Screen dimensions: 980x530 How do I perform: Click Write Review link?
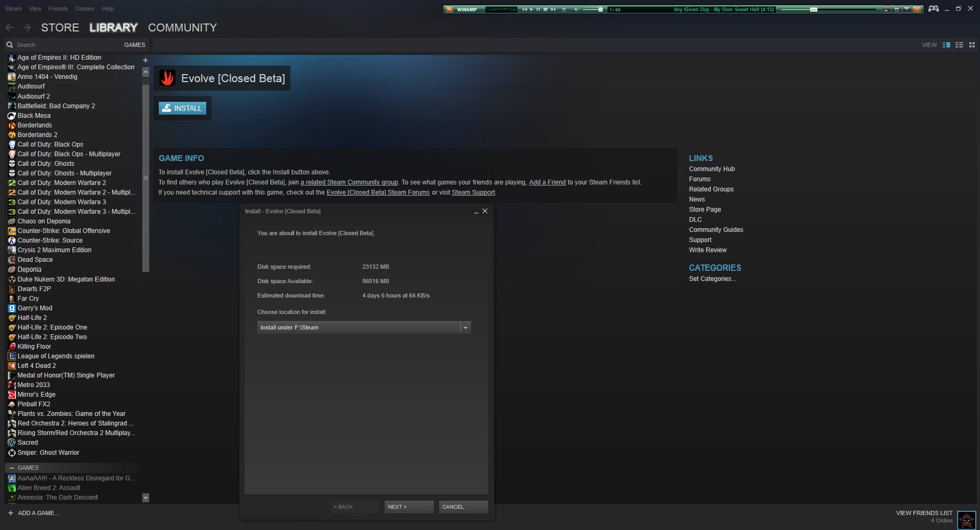click(x=708, y=250)
